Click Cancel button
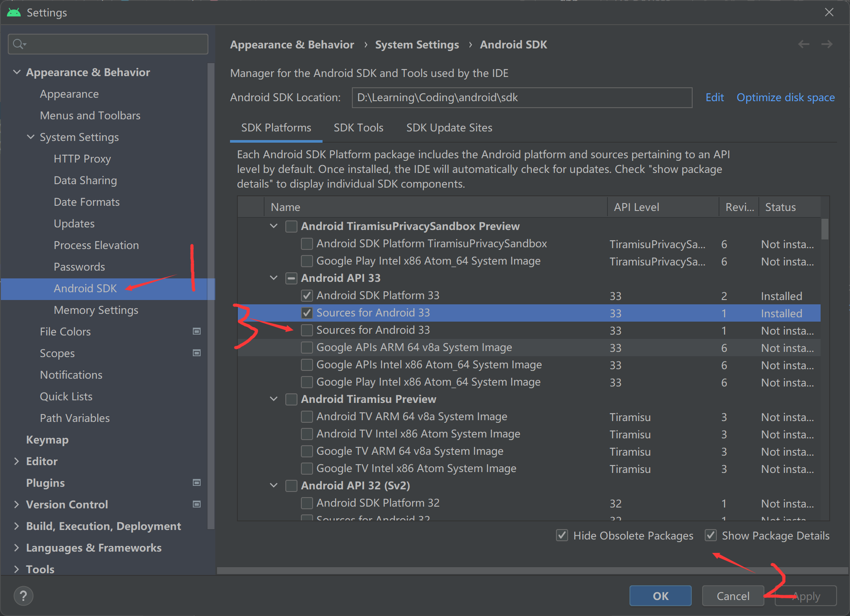850x616 pixels. 733,596
